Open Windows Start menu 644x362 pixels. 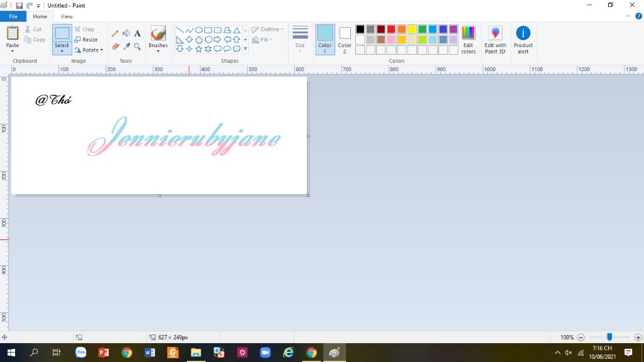(x=11, y=353)
